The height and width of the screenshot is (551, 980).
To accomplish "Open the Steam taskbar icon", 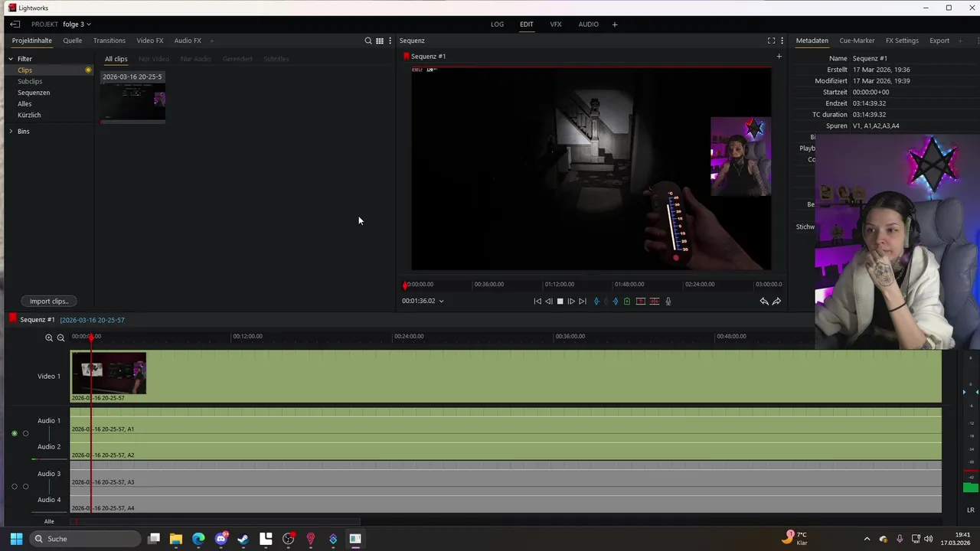I will (x=243, y=539).
